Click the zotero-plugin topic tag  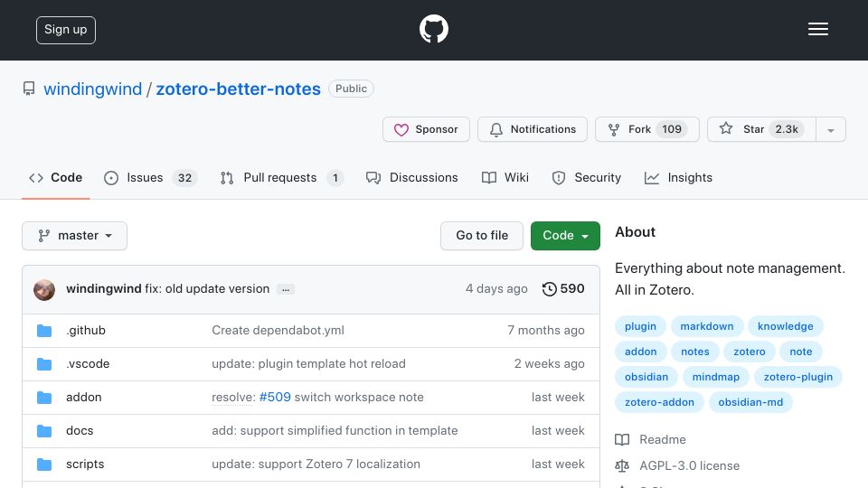(x=798, y=378)
